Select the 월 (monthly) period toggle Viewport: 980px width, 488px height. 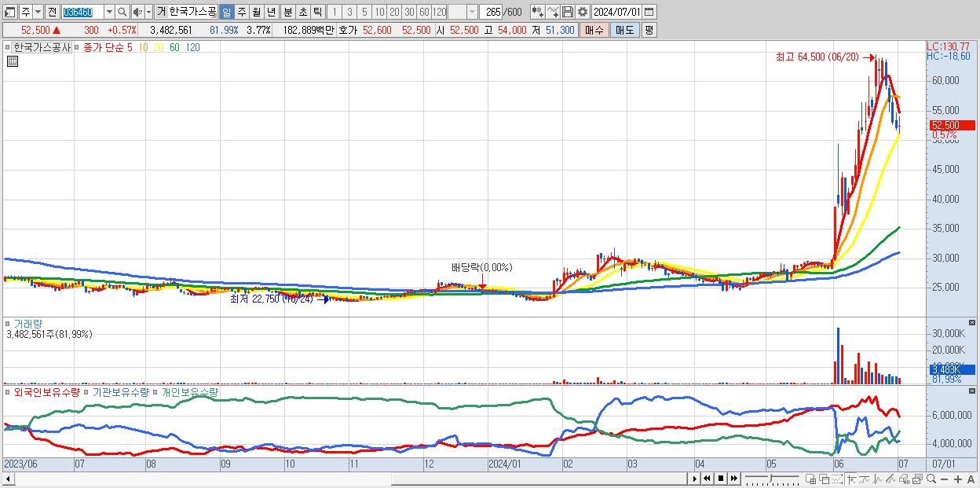coord(256,12)
